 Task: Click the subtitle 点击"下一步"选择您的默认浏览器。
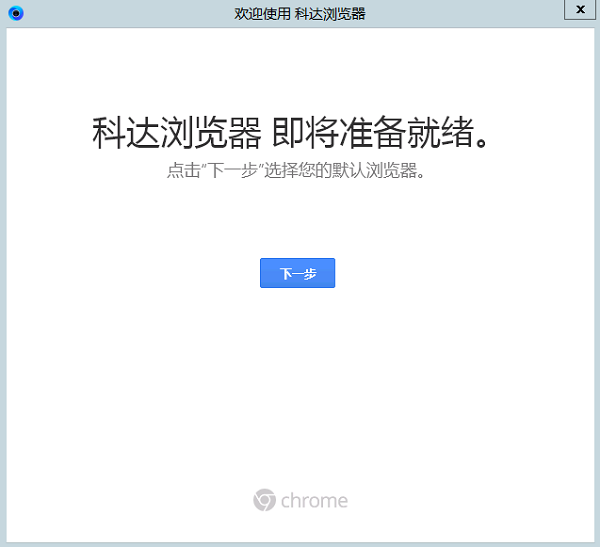[x=296, y=170]
